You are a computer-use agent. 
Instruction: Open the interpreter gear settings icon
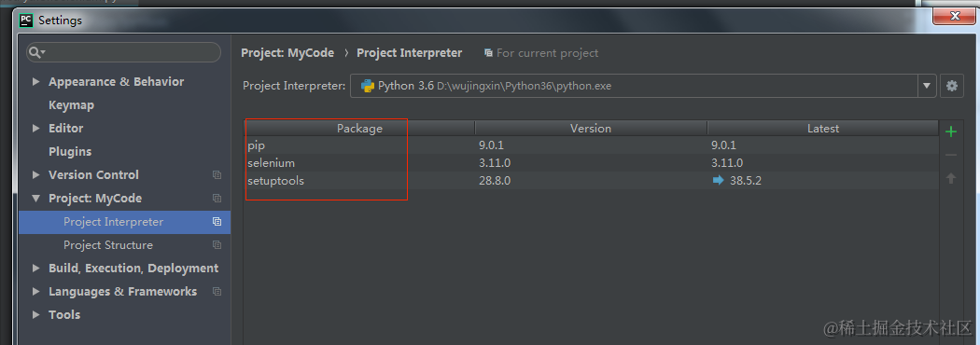click(952, 86)
